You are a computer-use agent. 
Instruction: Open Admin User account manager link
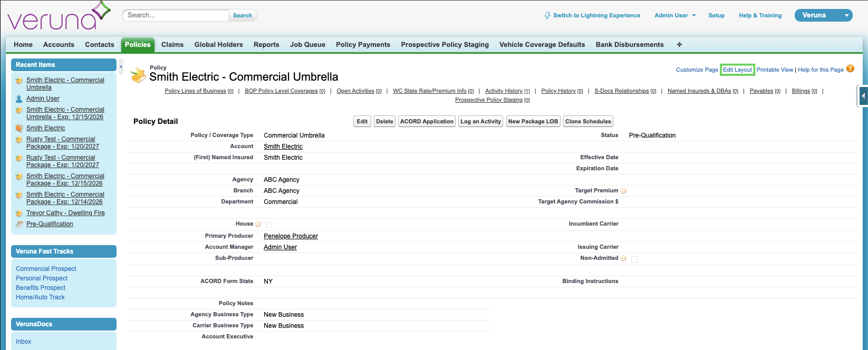tap(280, 247)
